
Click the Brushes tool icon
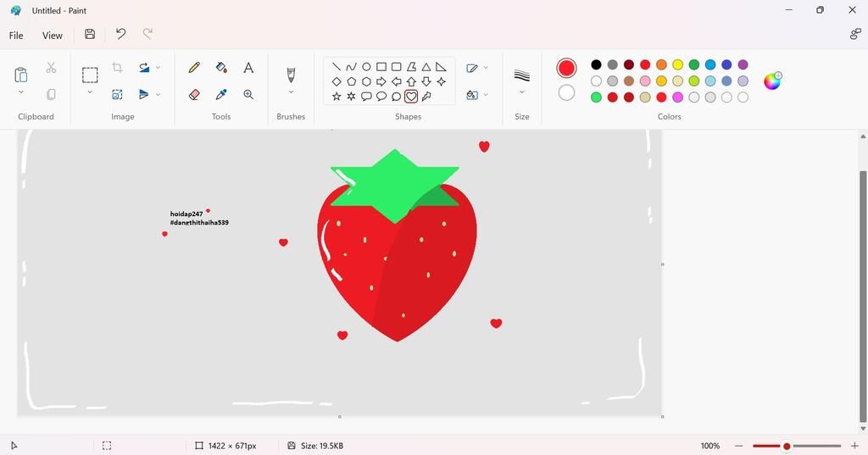tap(291, 75)
